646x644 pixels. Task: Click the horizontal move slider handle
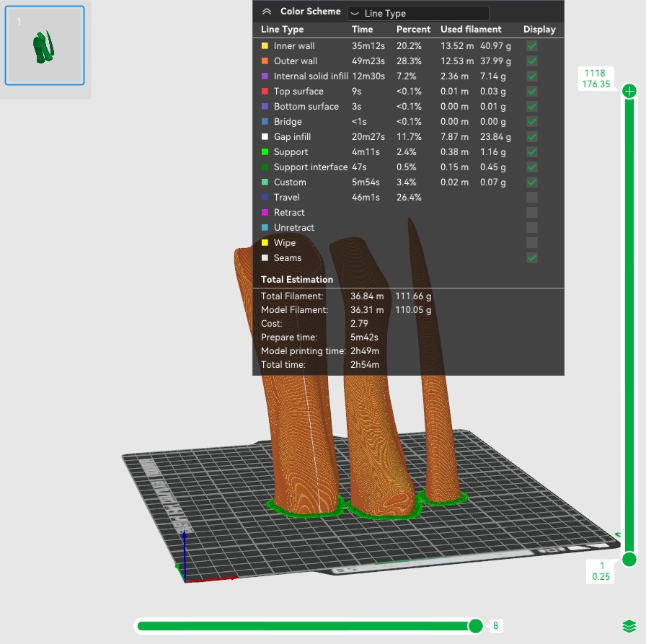(x=475, y=626)
